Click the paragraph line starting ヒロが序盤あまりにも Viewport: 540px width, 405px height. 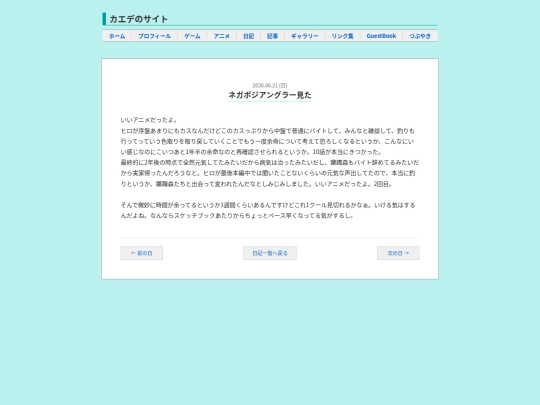268,131
